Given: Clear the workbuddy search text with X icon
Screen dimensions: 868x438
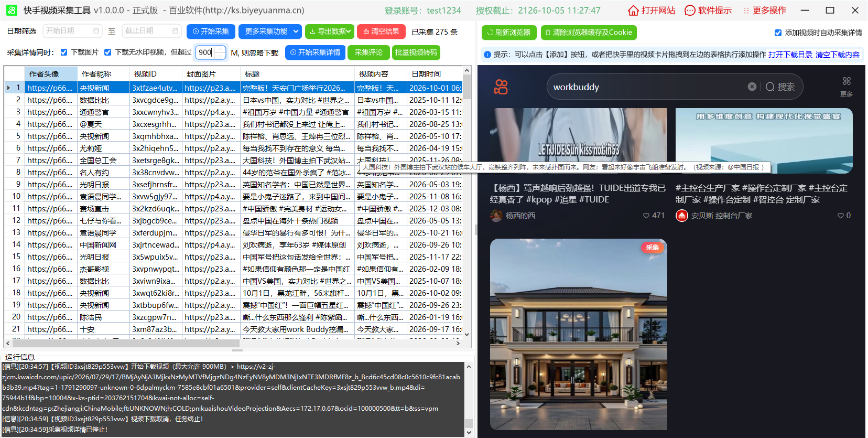Looking at the screenshot, I should pos(752,87).
